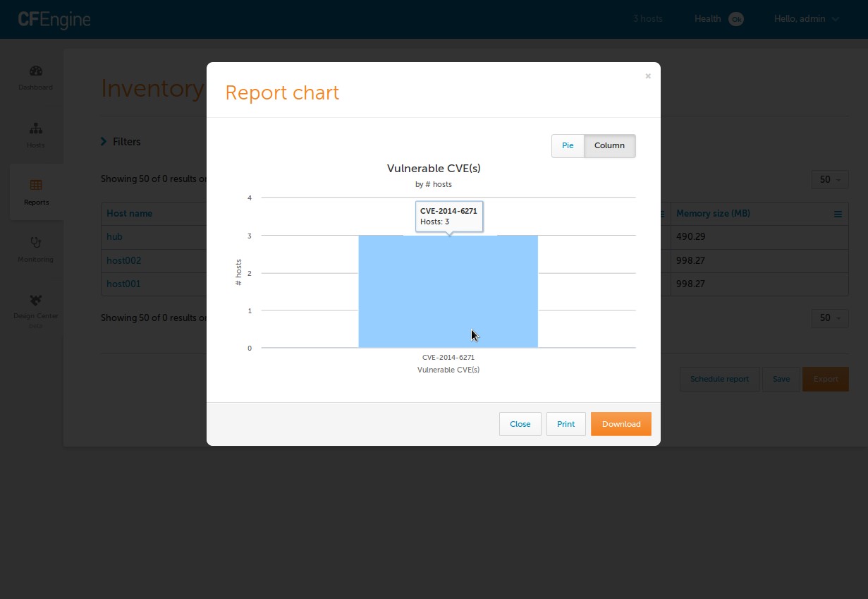This screenshot has height=599, width=868.
Task: Expand the Filters section
Action: [x=121, y=141]
